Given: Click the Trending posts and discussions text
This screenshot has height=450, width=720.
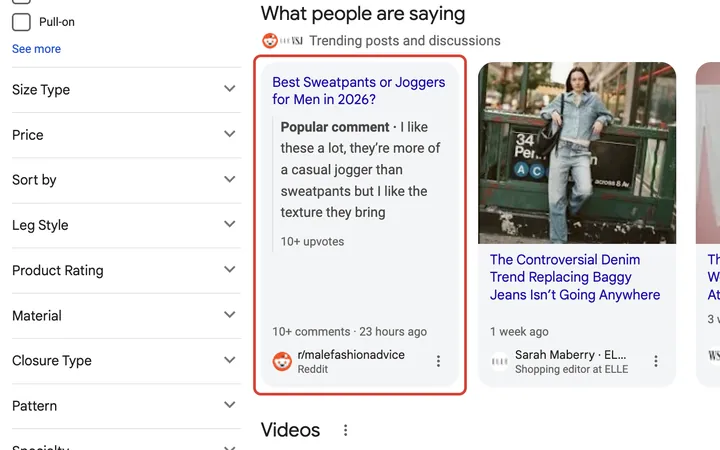Looking at the screenshot, I should (405, 41).
